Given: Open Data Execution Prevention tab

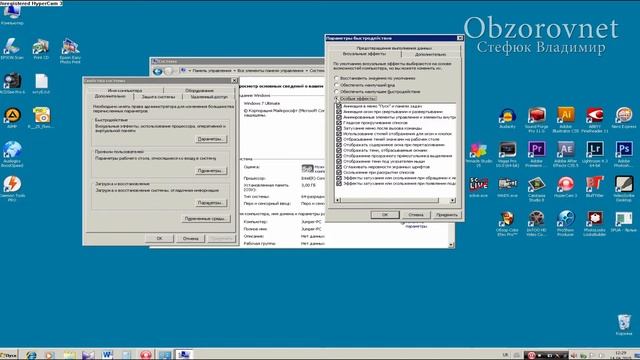Looking at the screenshot, I should click(394, 48).
